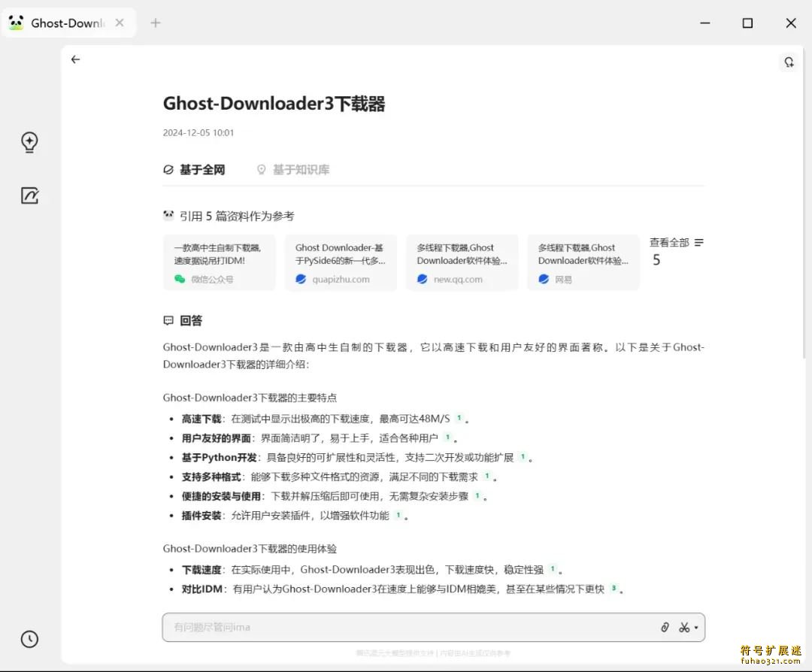Click the scissors screenshot icon
Screen dimensions: 812x672
(x=684, y=628)
